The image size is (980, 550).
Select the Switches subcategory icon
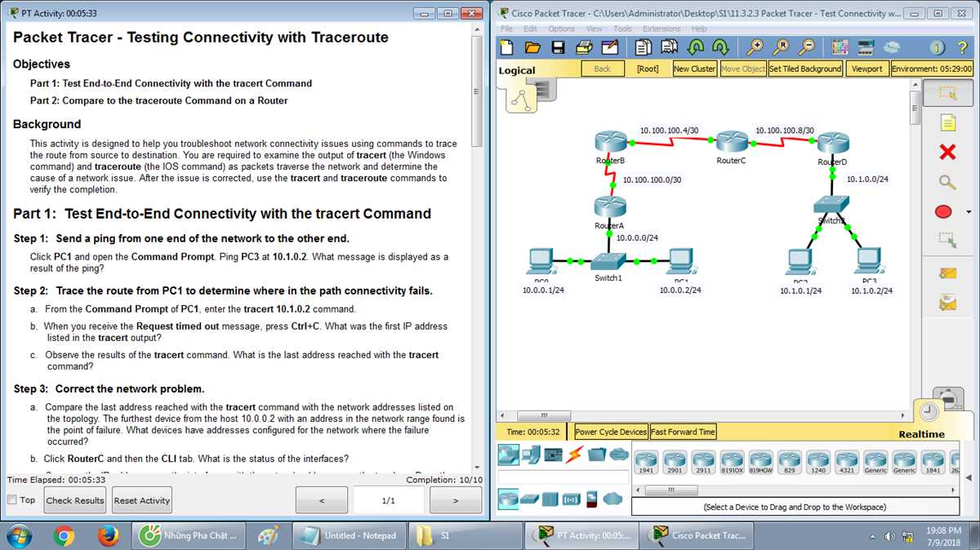[529, 499]
